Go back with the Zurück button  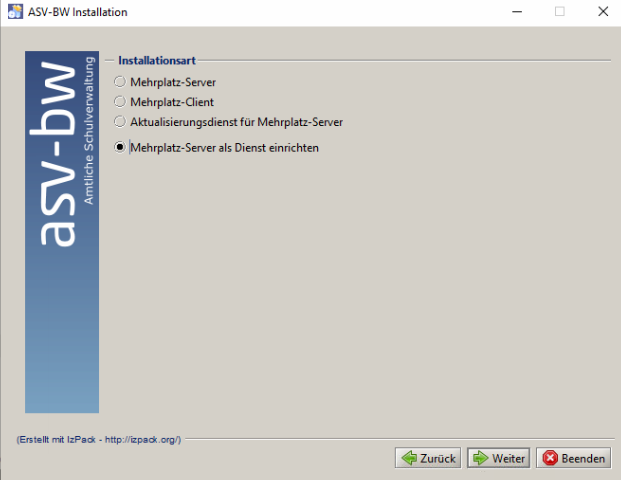tap(428, 459)
